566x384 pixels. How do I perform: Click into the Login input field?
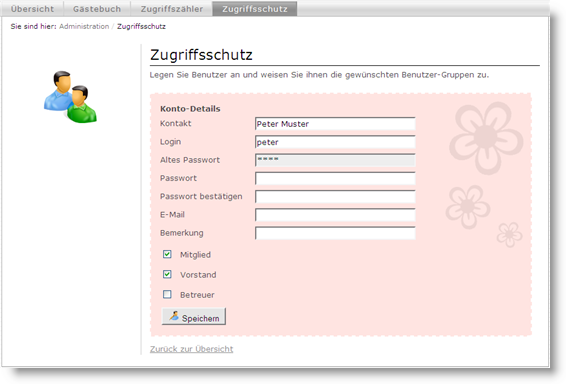(335, 142)
